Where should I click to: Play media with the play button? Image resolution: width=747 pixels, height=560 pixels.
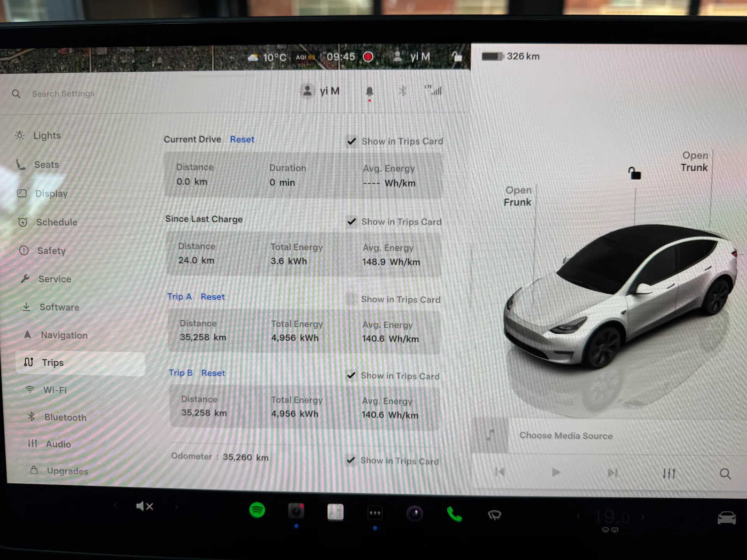[x=556, y=472]
